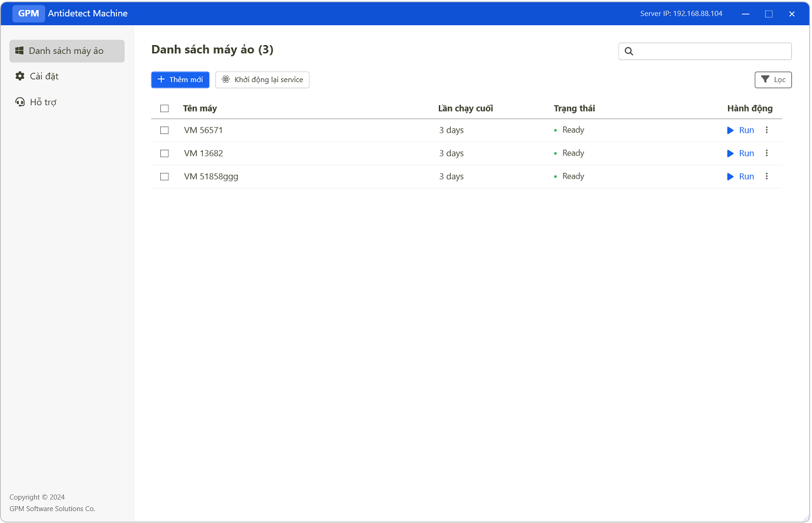Image resolution: width=812 pixels, height=523 pixels.
Task: Click the atom icon on Khởi động lại service
Action: tap(225, 80)
